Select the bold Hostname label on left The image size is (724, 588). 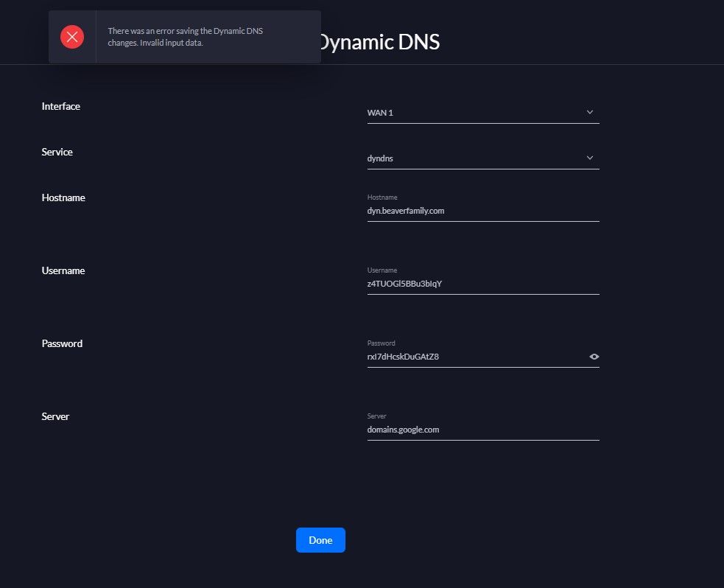(x=63, y=197)
